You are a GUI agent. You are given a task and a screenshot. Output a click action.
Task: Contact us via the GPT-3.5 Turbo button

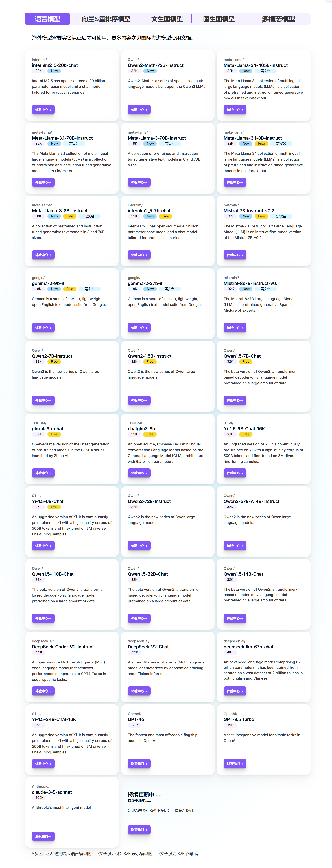pos(235,764)
